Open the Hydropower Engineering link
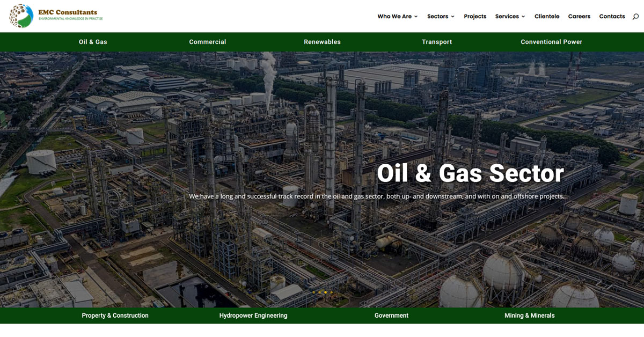The image size is (644, 337). (253, 316)
